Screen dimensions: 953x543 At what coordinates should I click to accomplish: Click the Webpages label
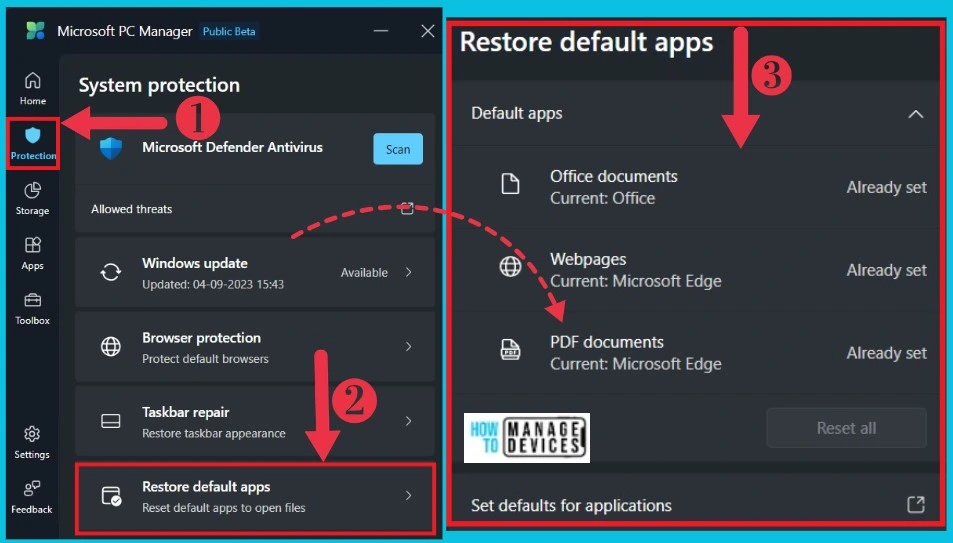point(588,260)
